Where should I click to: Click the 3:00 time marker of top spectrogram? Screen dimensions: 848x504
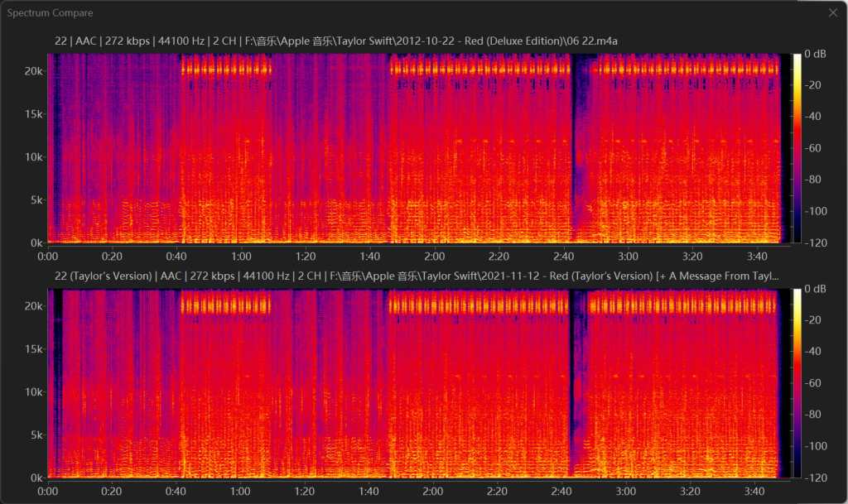[628, 257]
